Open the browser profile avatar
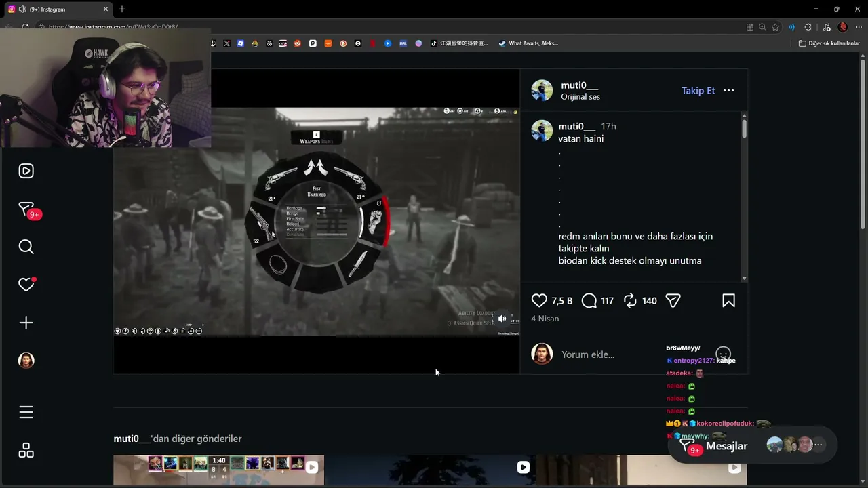The width and height of the screenshot is (868, 488). coord(843,27)
